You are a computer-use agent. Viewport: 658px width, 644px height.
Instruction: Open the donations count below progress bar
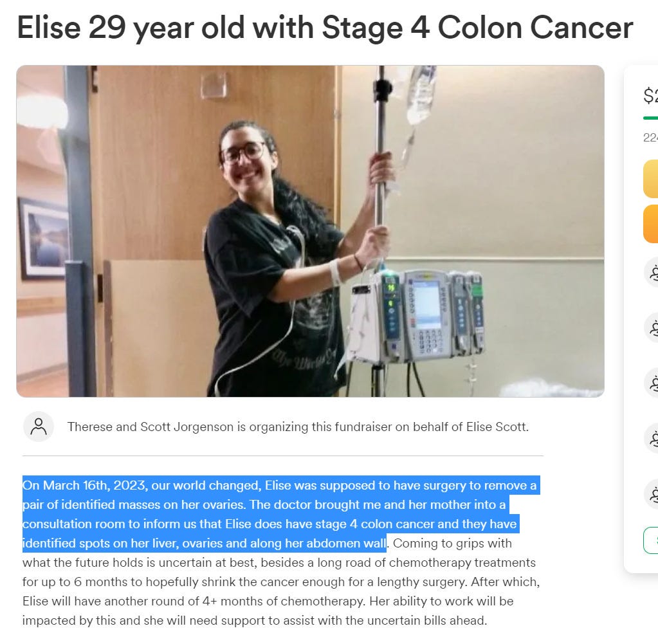click(651, 137)
